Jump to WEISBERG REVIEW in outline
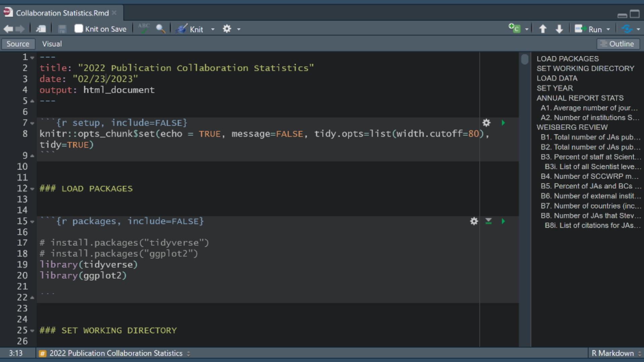 (572, 127)
